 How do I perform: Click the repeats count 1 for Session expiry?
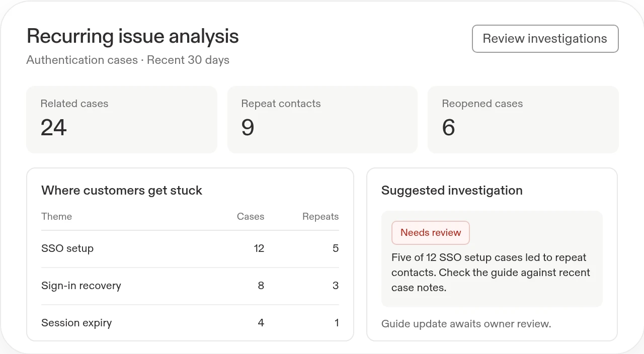337,323
